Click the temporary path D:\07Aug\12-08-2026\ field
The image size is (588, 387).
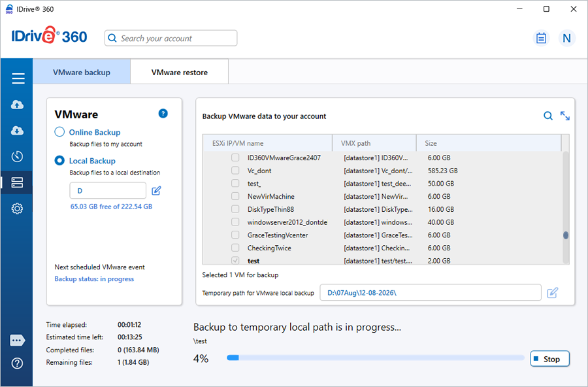point(431,292)
